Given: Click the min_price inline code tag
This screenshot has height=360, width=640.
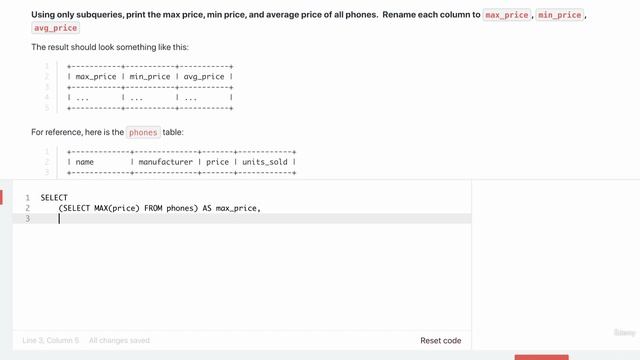Looking at the screenshot, I should click(559, 15).
